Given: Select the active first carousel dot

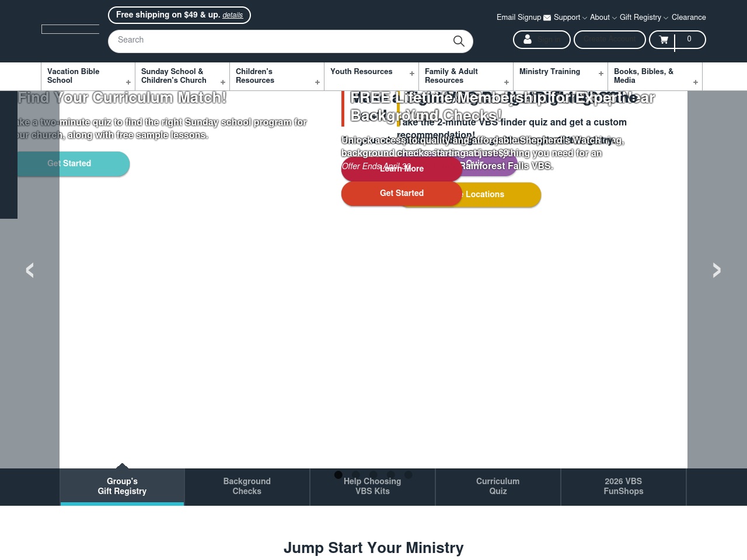Looking at the screenshot, I should tap(338, 475).
